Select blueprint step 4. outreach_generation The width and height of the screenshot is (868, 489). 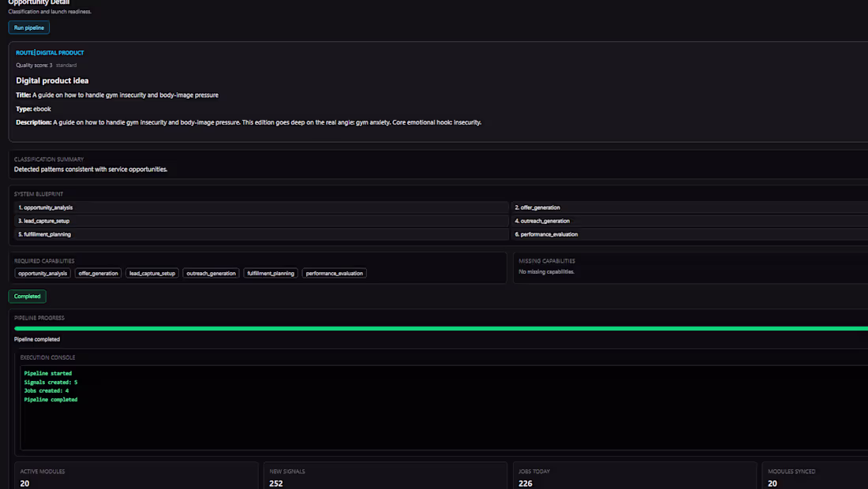click(x=689, y=221)
